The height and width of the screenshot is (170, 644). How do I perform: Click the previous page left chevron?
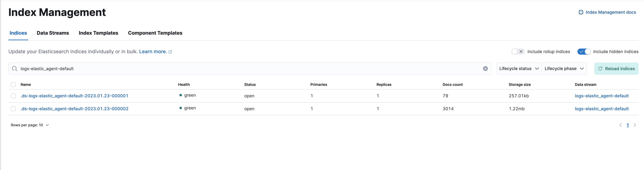tap(621, 125)
